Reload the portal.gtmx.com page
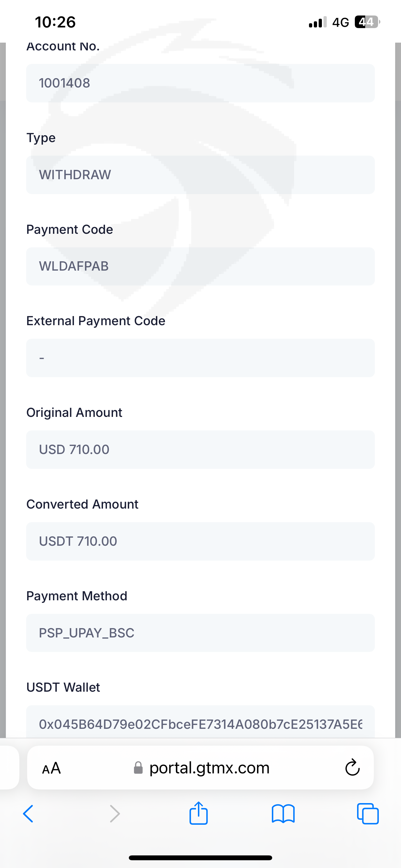 click(353, 768)
